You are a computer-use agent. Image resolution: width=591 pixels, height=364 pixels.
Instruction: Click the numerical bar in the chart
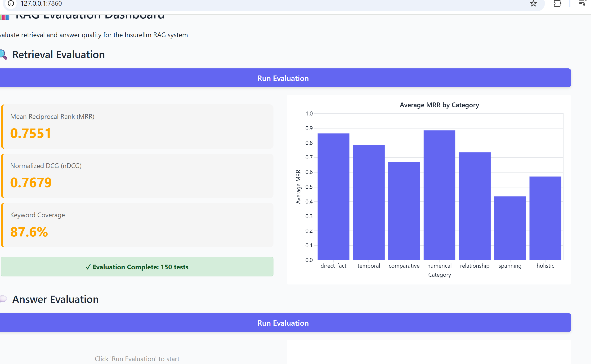tap(439, 195)
